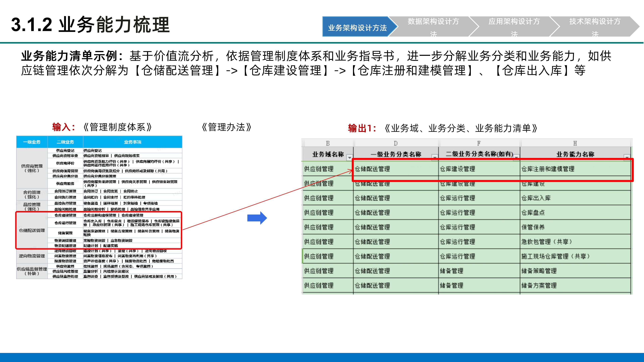Viewport: 644px width, 362px height.
Task: Select the 储备策略管理 cell
Action: pyautogui.click(x=575, y=271)
